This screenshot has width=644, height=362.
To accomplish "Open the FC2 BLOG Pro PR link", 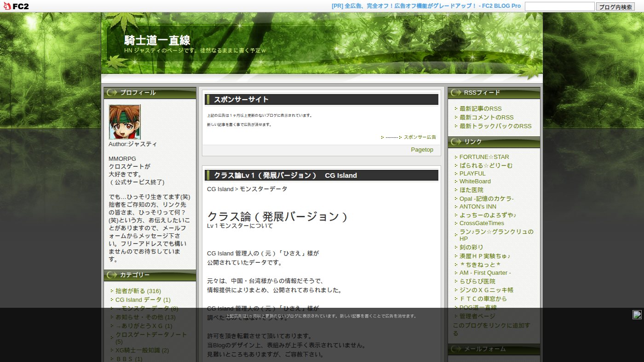I will 426,6.
